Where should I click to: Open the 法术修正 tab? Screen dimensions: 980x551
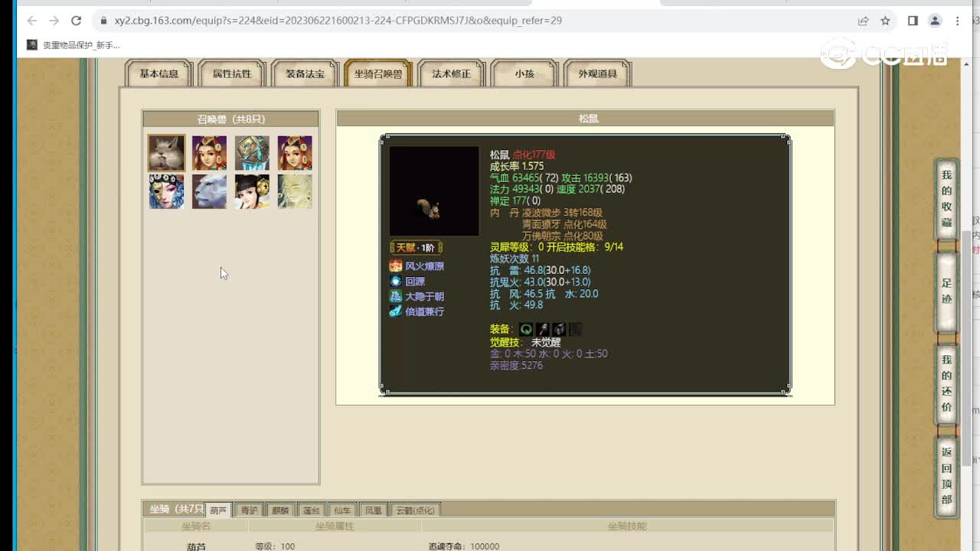451,73
